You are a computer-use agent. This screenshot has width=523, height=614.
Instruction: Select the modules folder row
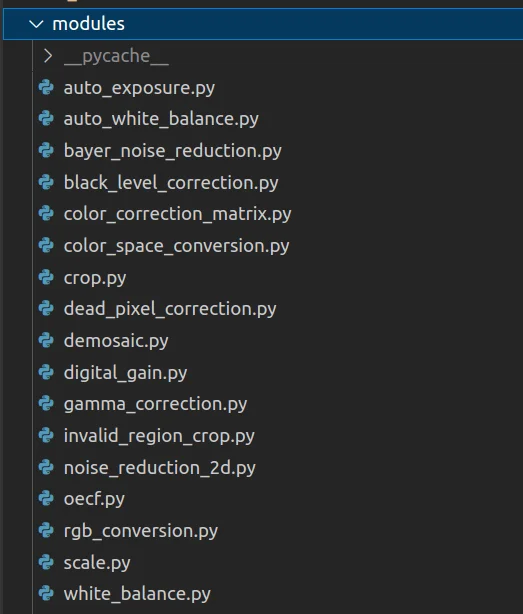[x=263, y=24]
